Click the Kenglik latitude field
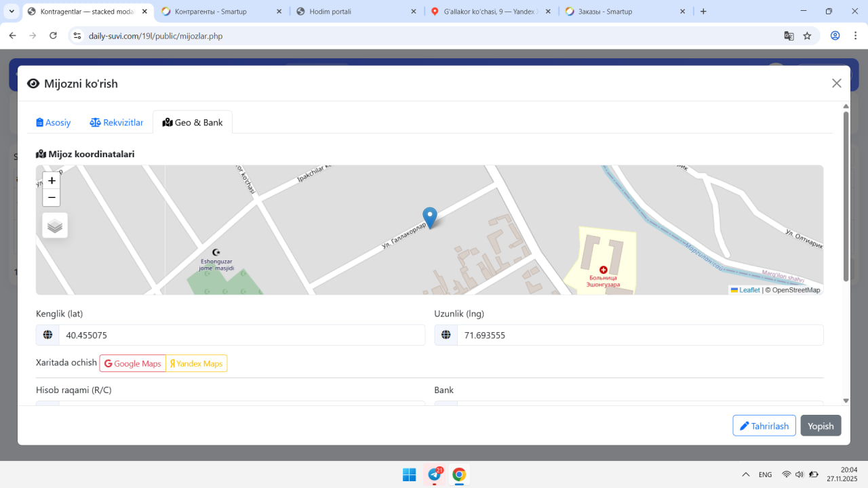This screenshot has height=488, width=868. coord(241,335)
